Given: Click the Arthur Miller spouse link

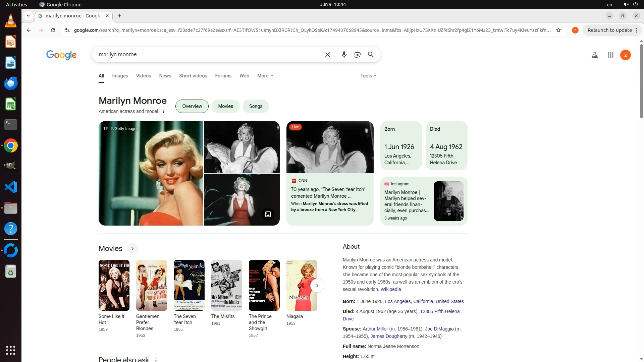Looking at the screenshot, I should (x=375, y=329).
